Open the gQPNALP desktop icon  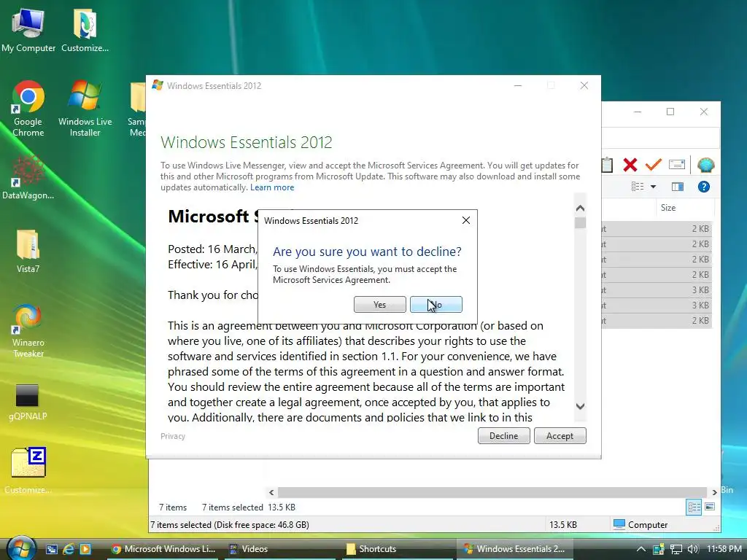pos(28,402)
